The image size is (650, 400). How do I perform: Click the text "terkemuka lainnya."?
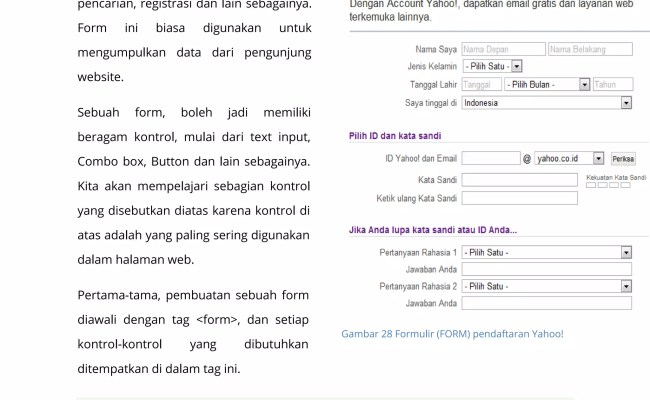click(390, 17)
